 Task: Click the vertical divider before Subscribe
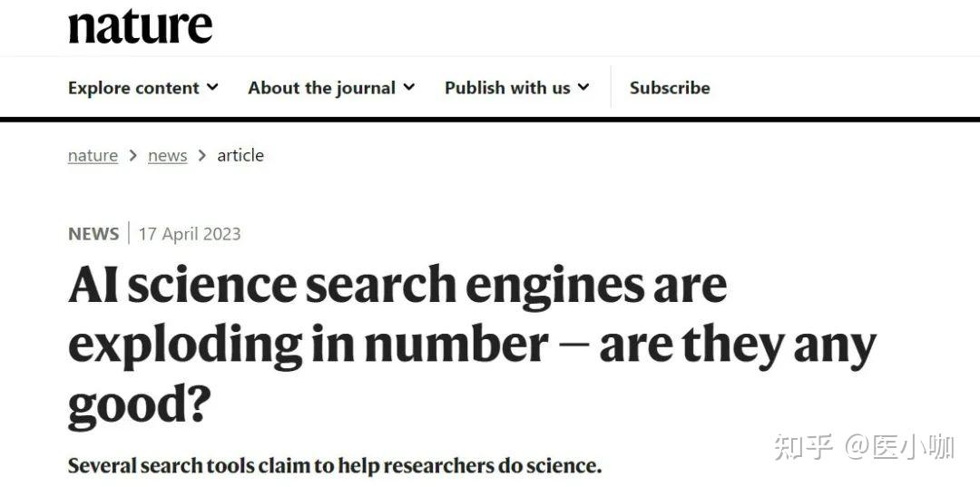point(611,87)
